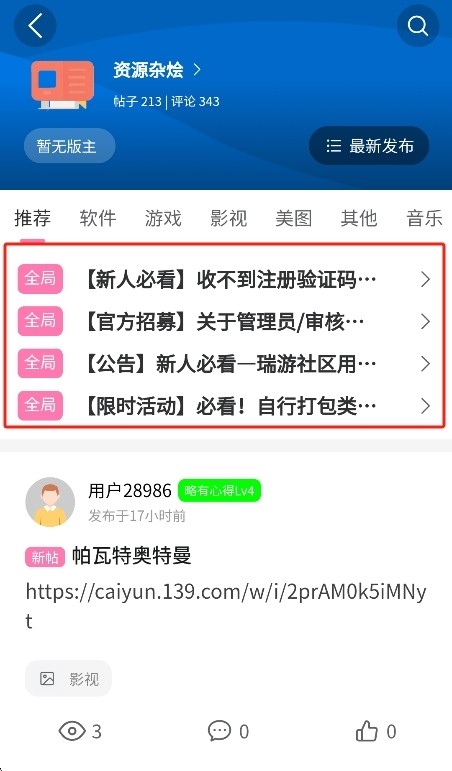
Task: Switch to the 软件 tab
Action: pos(98,218)
